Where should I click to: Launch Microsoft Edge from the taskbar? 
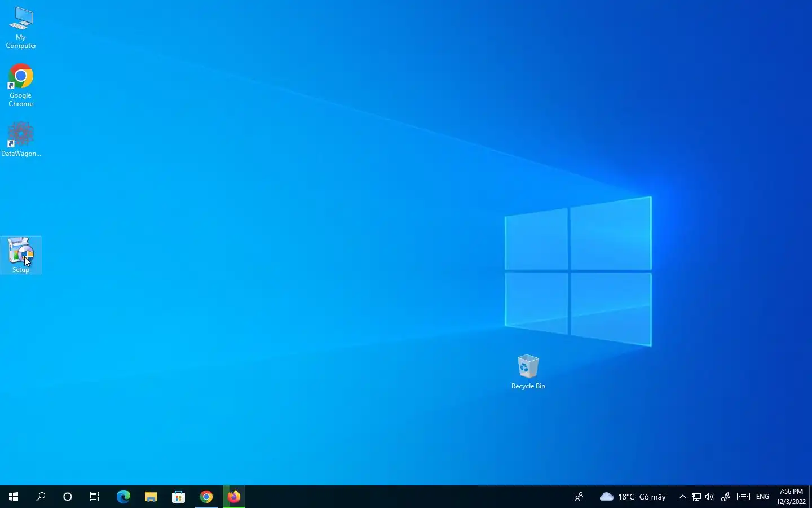(123, 497)
